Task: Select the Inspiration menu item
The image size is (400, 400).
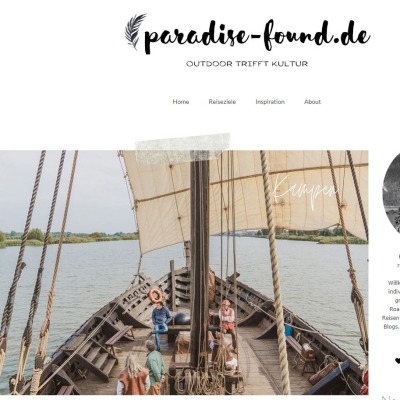Action: pyautogui.click(x=270, y=102)
